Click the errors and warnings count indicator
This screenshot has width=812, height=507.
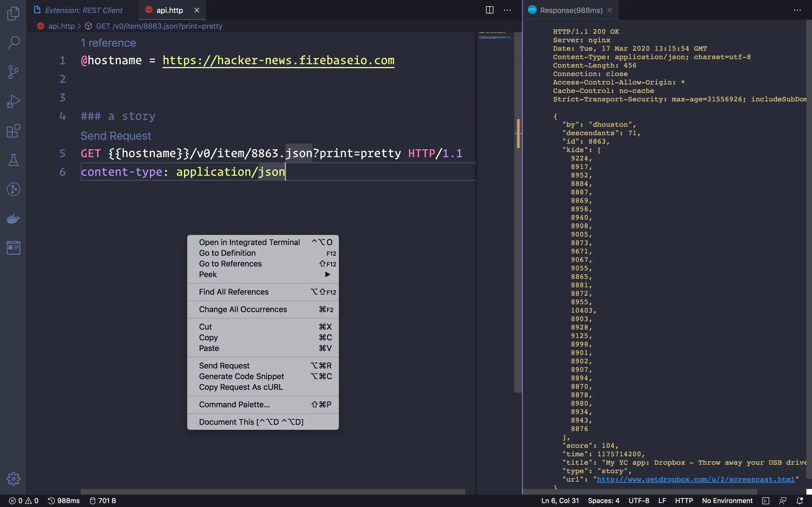tap(23, 501)
